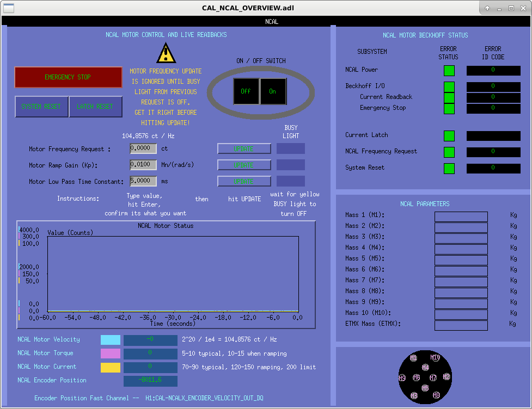Click the Mass 6 (M6) value field
The height and width of the screenshot is (409, 532).
tap(461, 271)
